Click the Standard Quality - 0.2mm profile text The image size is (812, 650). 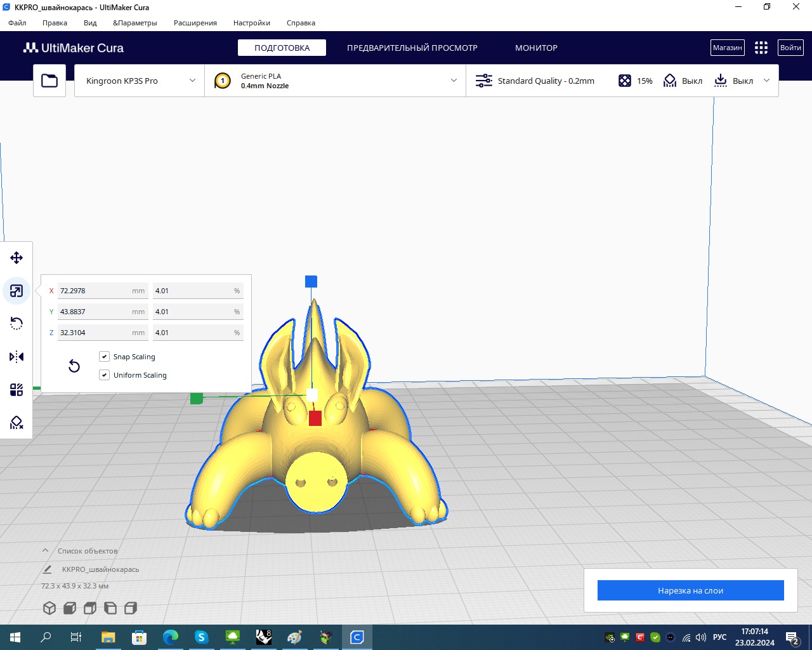(546, 81)
